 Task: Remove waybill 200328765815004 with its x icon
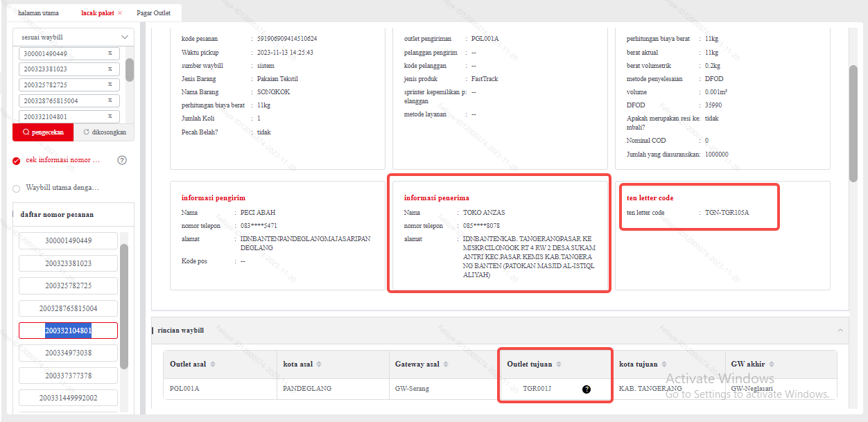110,100
